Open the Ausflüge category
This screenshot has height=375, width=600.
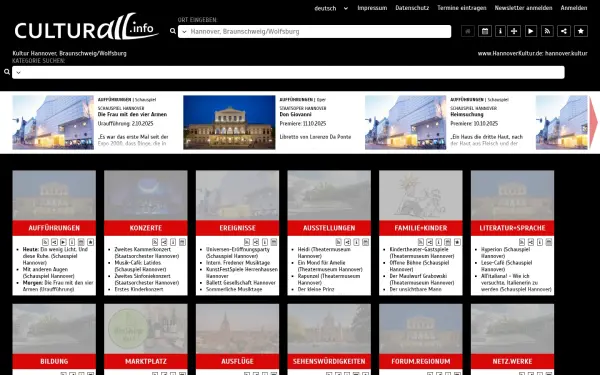pyautogui.click(x=237, y=361)
